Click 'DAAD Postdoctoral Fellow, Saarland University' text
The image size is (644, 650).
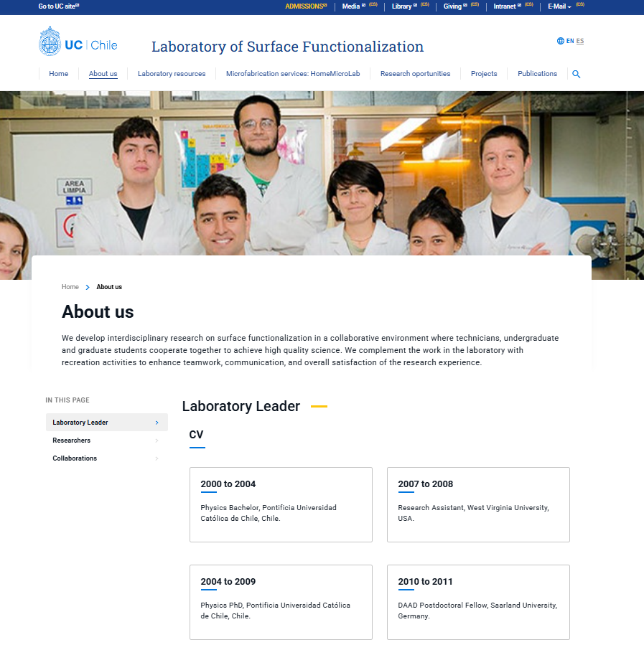click(x=477, y=606)
